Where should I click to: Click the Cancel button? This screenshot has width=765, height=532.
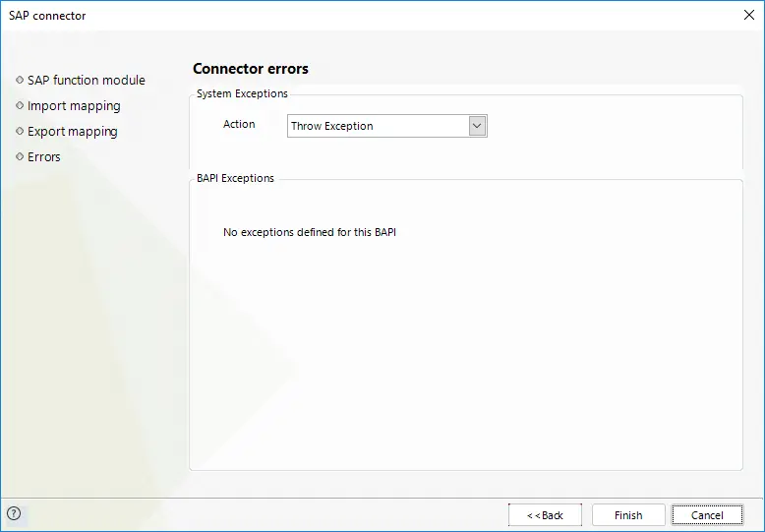[x=707, y=515]
